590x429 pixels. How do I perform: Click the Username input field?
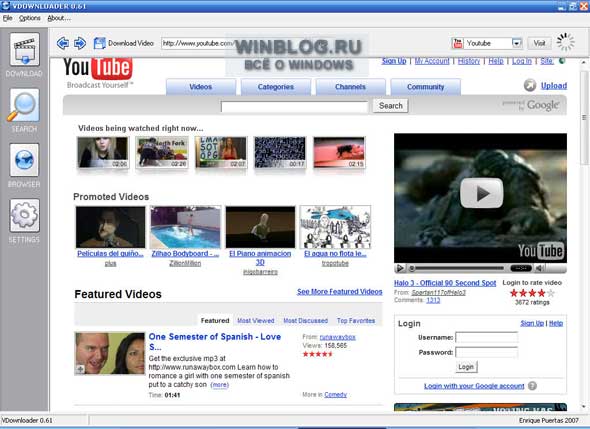point(487,338)
